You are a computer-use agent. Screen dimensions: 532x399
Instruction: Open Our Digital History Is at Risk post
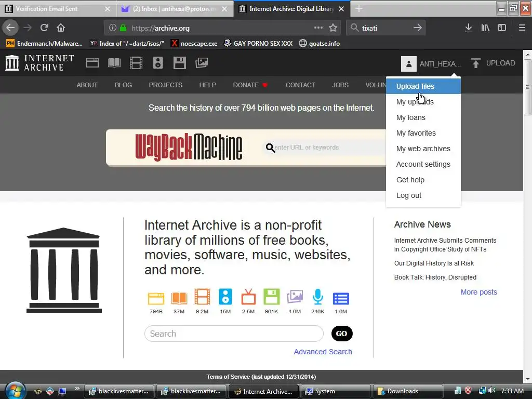[434, 263]
